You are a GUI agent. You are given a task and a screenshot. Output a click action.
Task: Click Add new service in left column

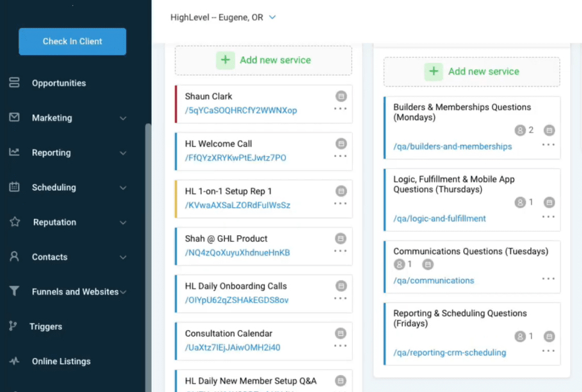(263, 60)
